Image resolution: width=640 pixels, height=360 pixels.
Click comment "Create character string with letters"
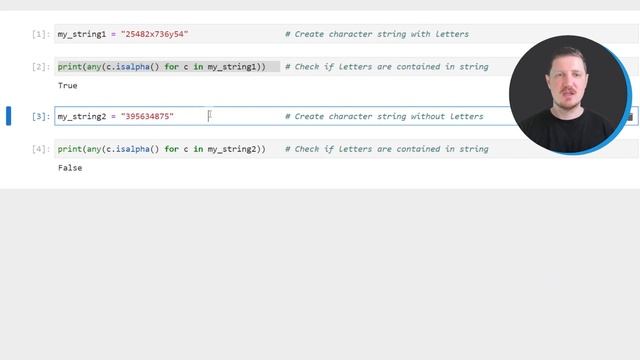(x=377, y=34)
